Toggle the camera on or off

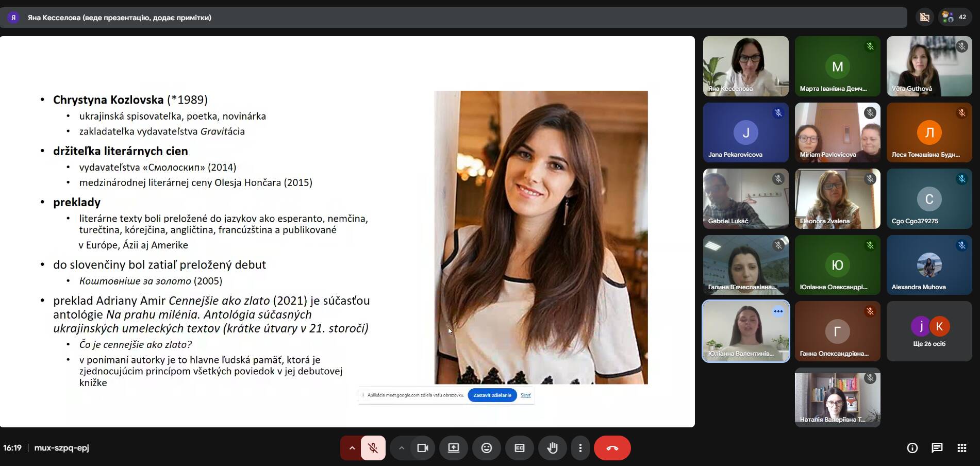click(x=423, y=448)
